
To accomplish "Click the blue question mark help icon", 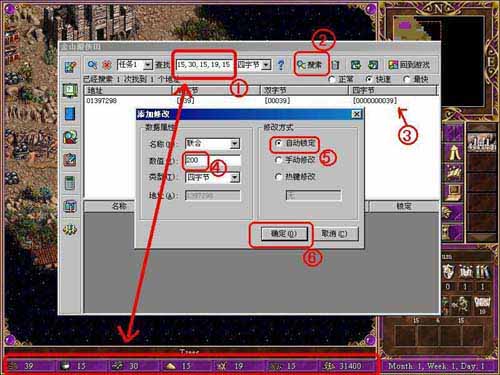I will [281, 65].
